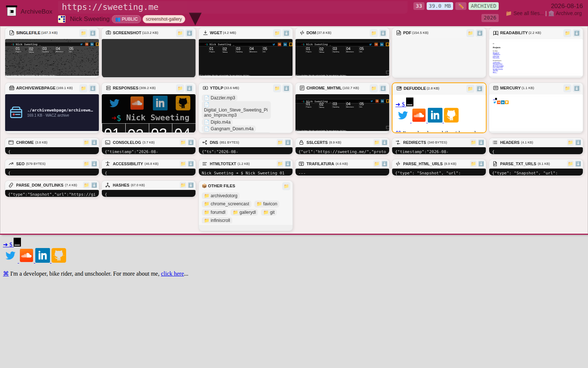Open the pencil edit icon in header
Image resolution: width=588 pixels, height=368 pixels.
tap(461, 6)
